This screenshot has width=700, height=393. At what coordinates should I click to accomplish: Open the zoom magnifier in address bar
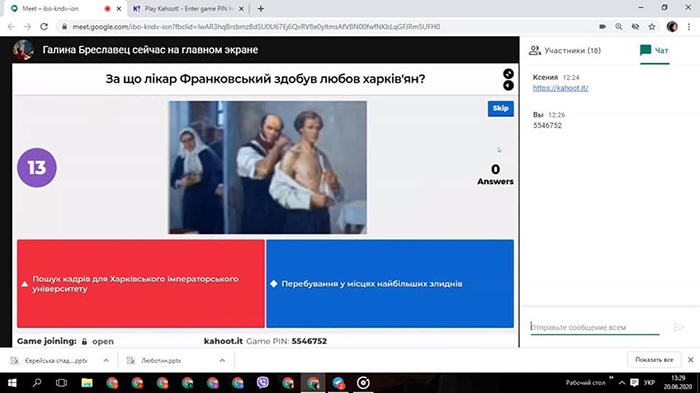pos(619,27)
